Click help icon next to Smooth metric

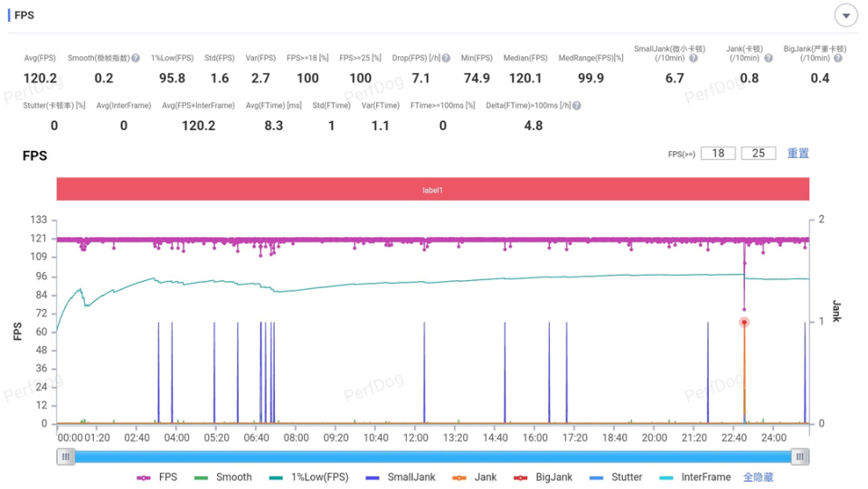pyautogui.click(x=136, y=58)
